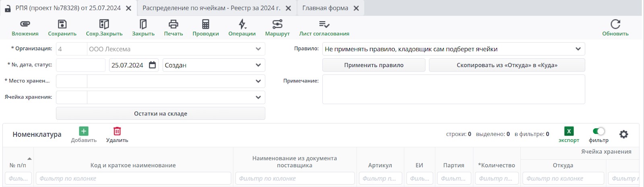
Task: Click the Сохранить save icon
Action: [62, 24]
